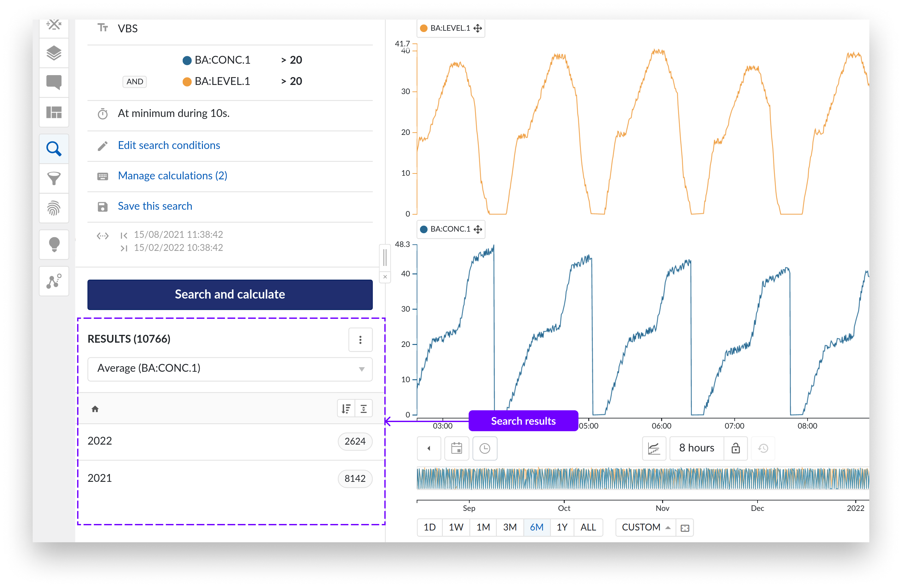Toggle the time span lock icon
Image resolution: width=902 pixels, height=588 pixels.
tap(735, 448)
